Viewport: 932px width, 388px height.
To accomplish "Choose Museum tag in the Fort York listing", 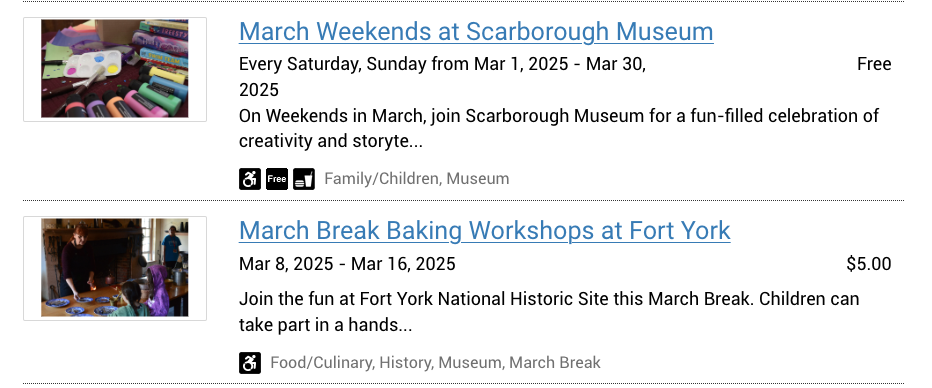I will (x=470, y=363).
